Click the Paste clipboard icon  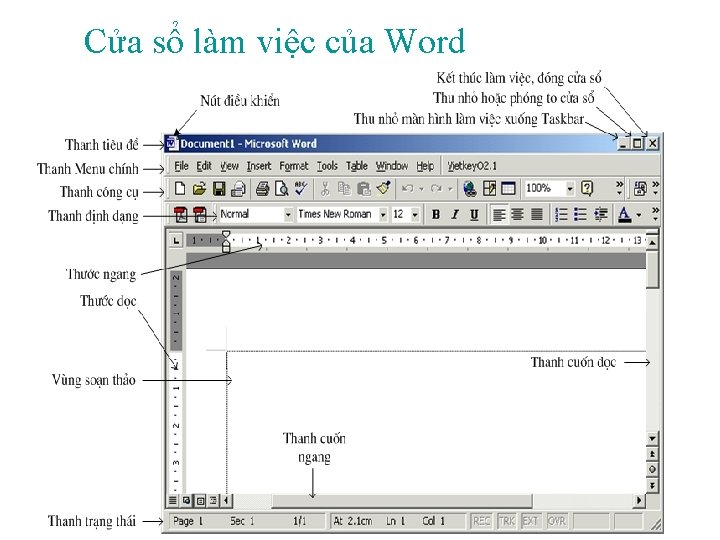click(x=364, y=189)
